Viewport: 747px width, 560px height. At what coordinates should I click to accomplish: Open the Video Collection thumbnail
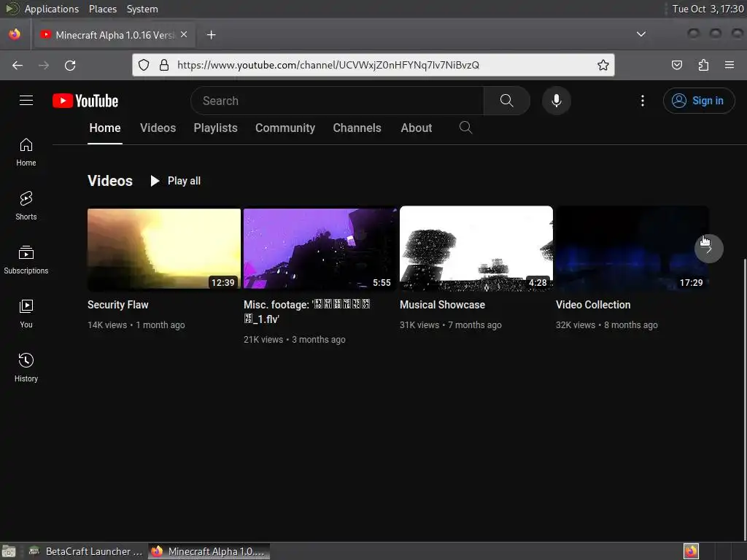click(632, 248)
